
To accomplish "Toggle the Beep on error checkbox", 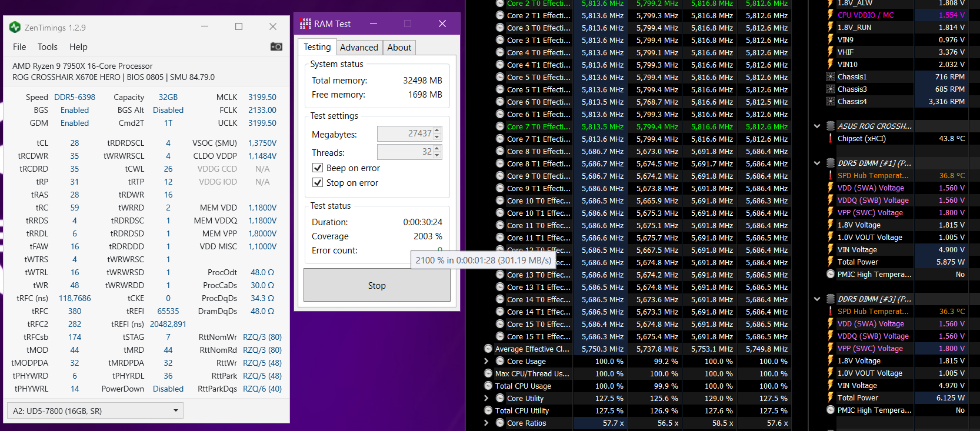I will click(x=318, y=168).
